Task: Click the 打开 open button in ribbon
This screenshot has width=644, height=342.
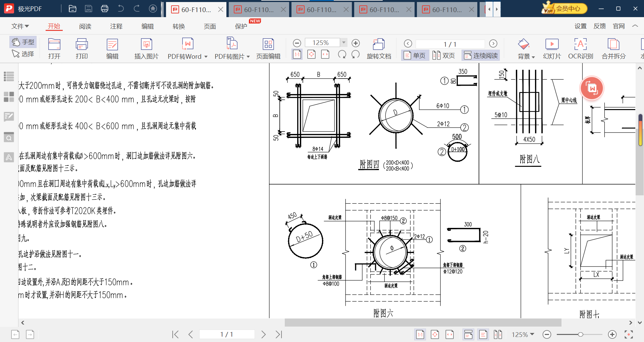Action: coord(54,49)
